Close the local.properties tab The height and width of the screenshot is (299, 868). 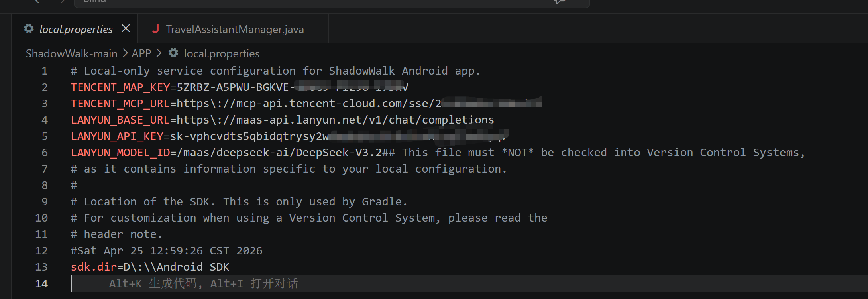(x=126, y=28)
